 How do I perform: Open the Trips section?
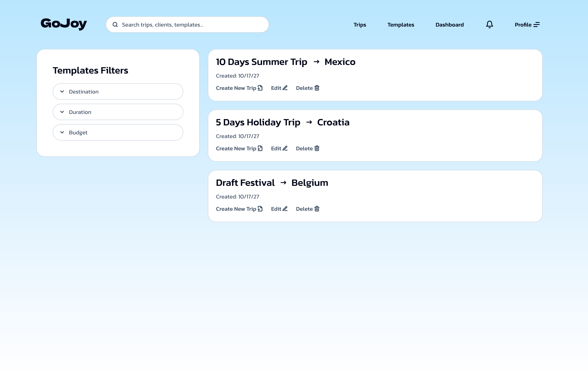[x=360, y=25]
